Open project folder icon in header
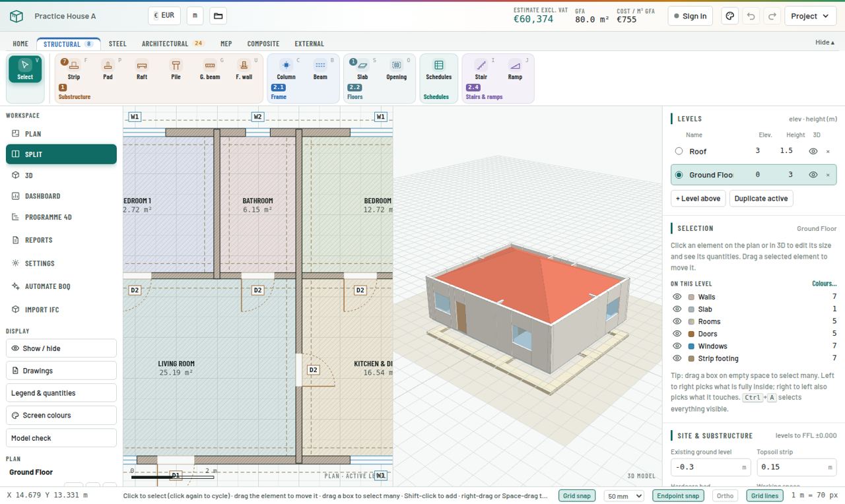This screenshot has width=845, height=504. click(x=219, y=16)
